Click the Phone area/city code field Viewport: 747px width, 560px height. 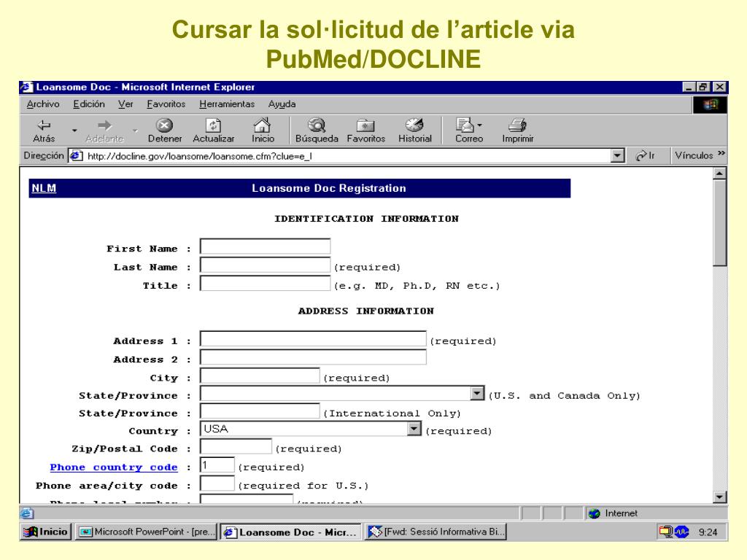click(x=217, y=483)
